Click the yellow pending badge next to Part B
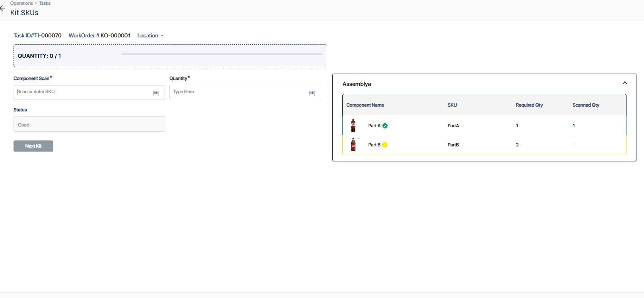 coord(385,145)
